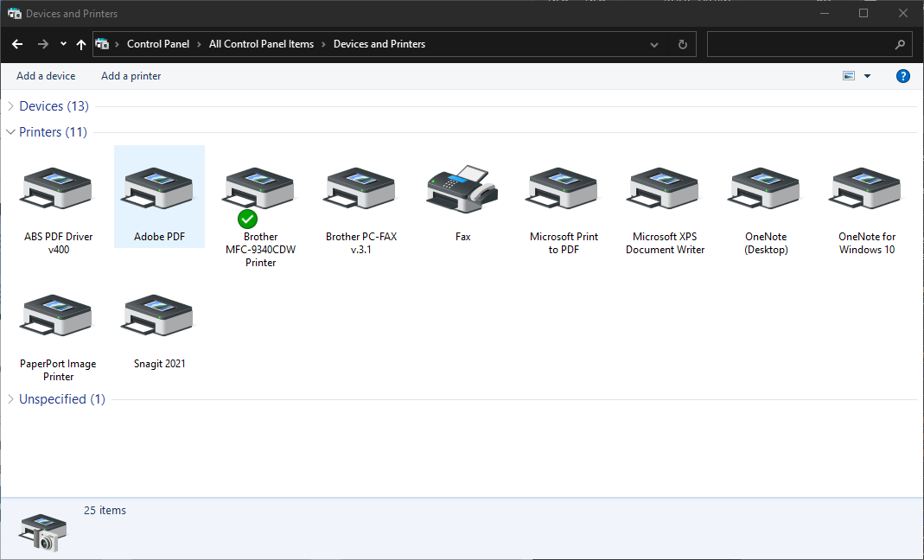Click inside the search box

point(804,43)
